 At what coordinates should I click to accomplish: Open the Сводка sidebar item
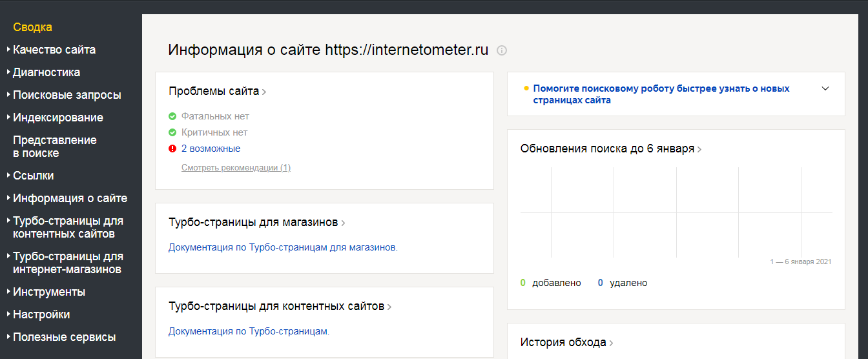click(32, 27)
